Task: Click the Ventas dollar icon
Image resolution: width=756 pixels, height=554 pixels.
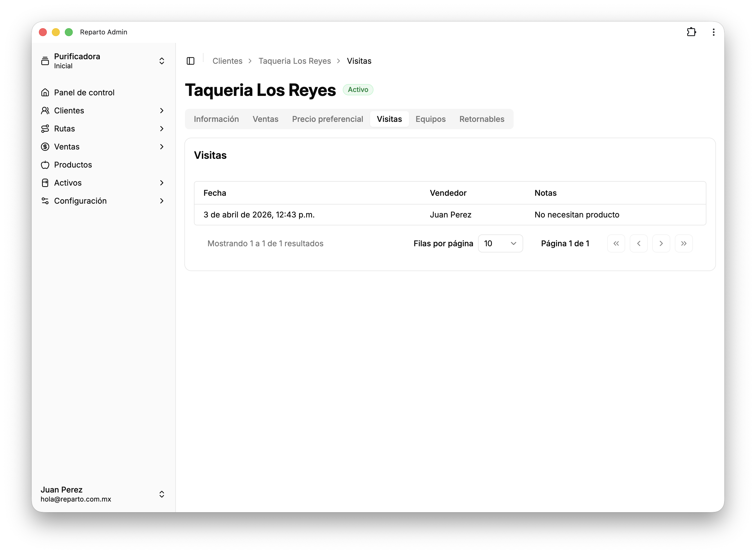Action: (x=45, y=147)
